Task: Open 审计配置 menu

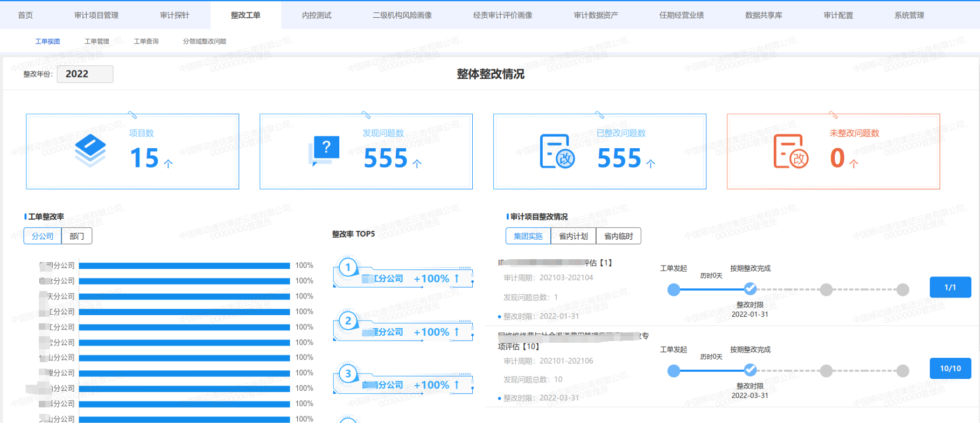Action: (838, 15)
